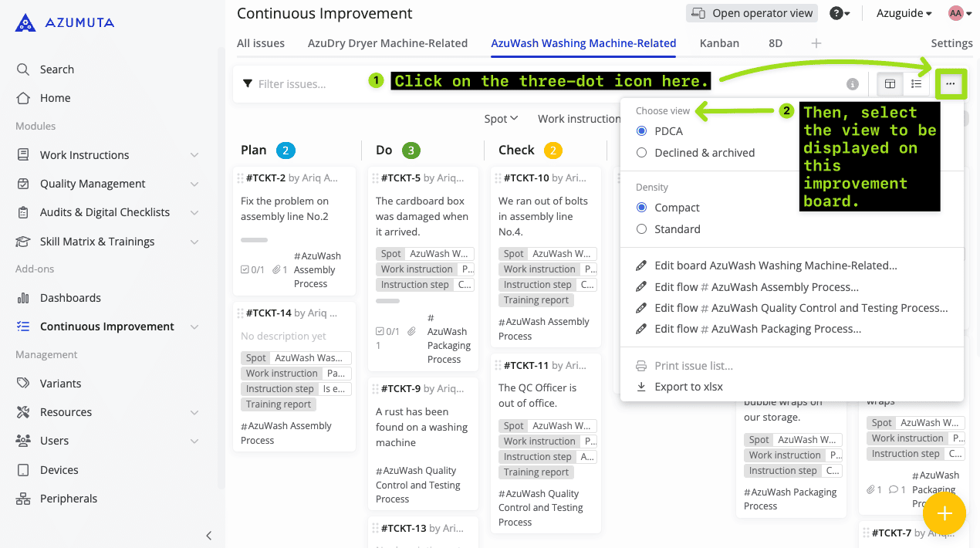The width and height of the screenshot is (980, 548).
Task: Click the yellow plus add-issue button
Action: pyautogui.click(x=944, y=514)
